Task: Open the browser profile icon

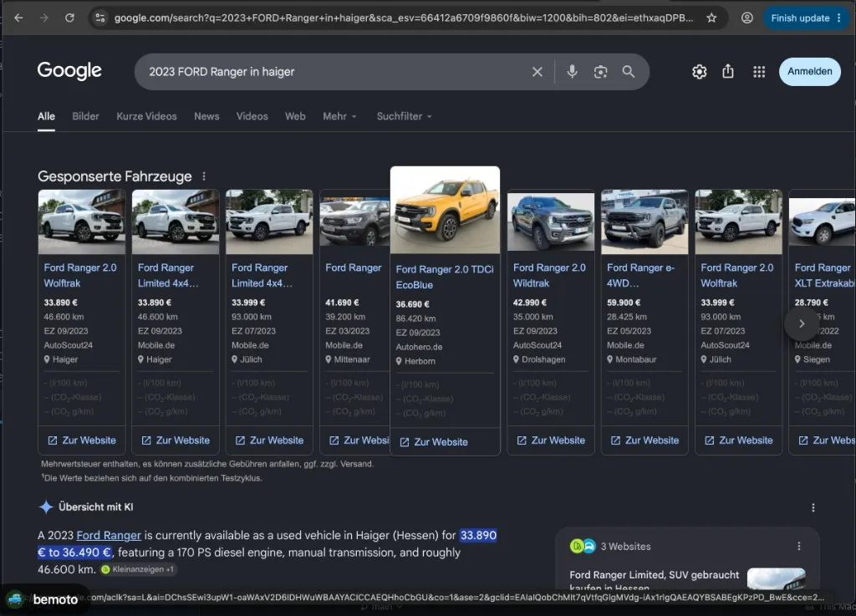Action: point(746,18)
